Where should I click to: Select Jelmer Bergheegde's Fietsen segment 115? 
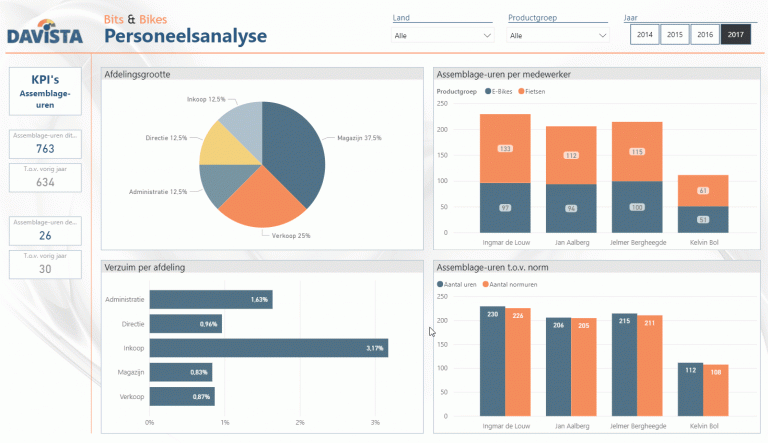coord(637,152)
